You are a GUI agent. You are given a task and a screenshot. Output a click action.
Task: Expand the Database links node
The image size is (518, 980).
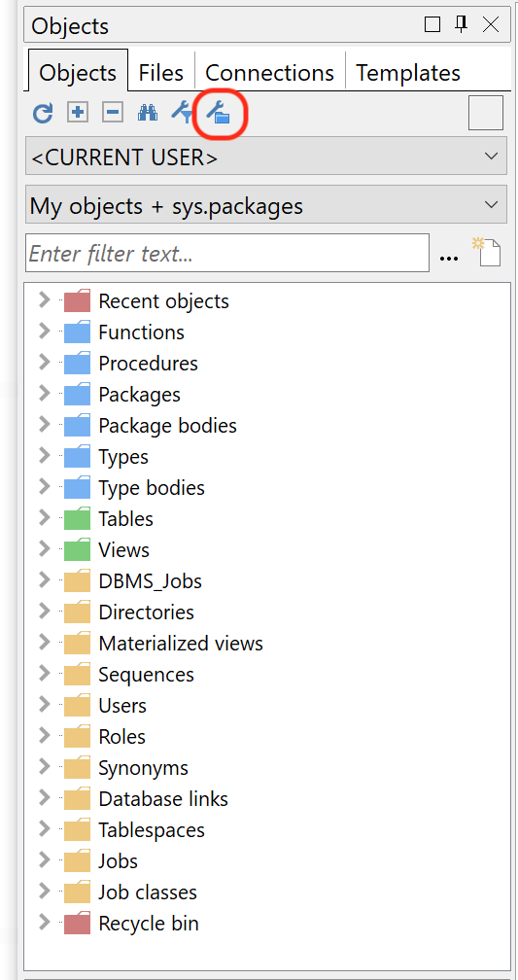pyautogui.click(x=44, y=798)
